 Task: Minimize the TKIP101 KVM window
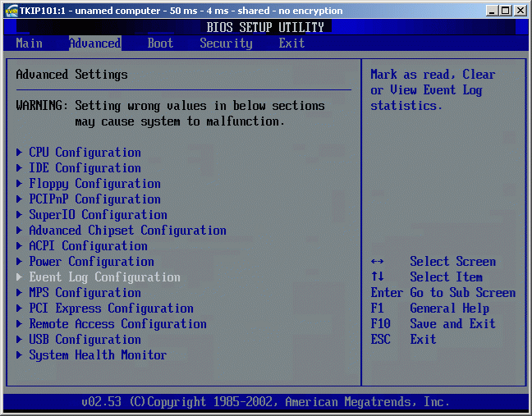coord(492,11)
